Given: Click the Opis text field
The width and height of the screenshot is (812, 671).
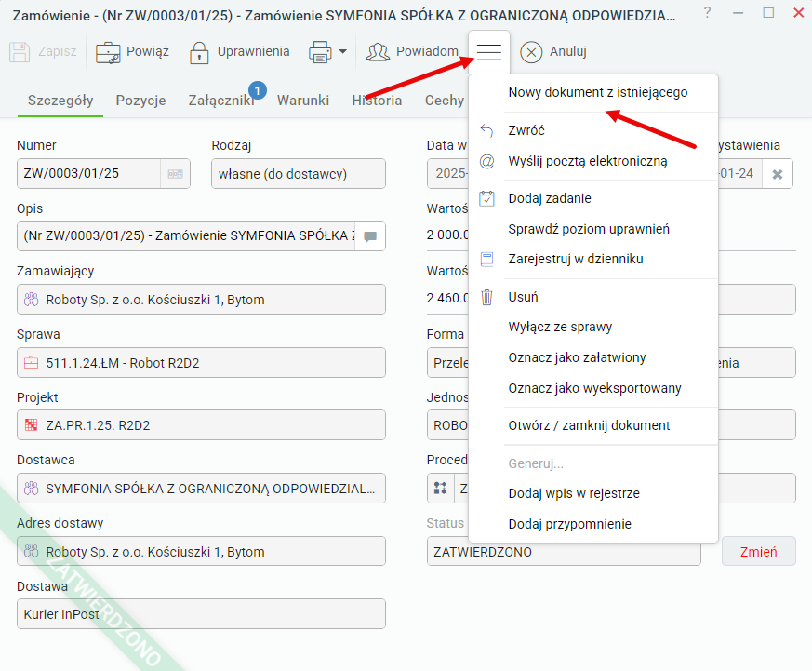Looking at the screenshot, I should pos(186,236).
